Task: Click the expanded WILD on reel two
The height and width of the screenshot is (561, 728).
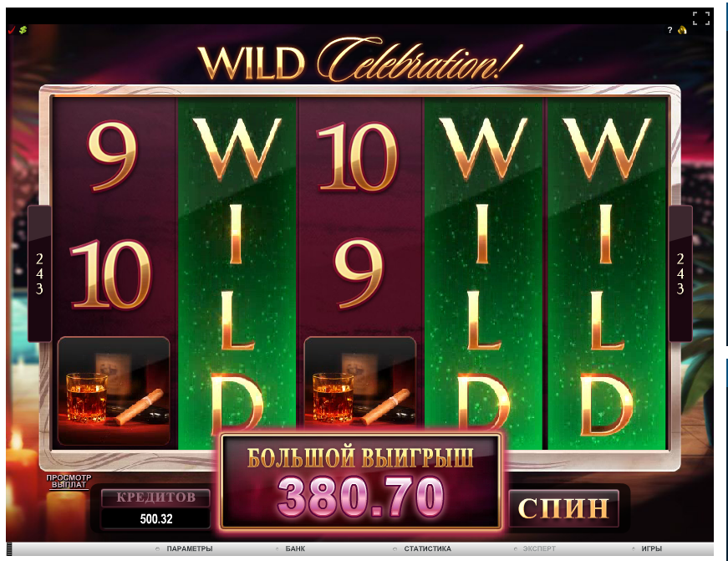Action: [x=237, y=273]
